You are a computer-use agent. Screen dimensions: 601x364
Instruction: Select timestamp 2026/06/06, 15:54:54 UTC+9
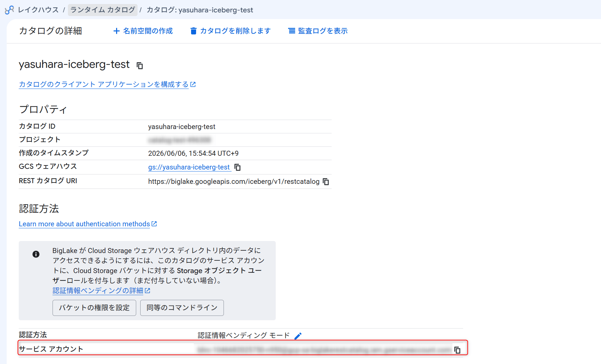tap(193, 153)
